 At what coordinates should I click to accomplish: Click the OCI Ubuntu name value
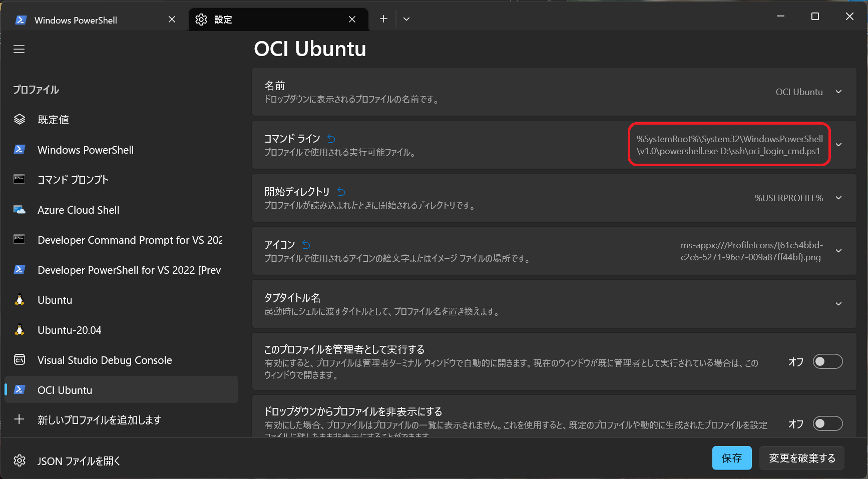pos(799,92)
